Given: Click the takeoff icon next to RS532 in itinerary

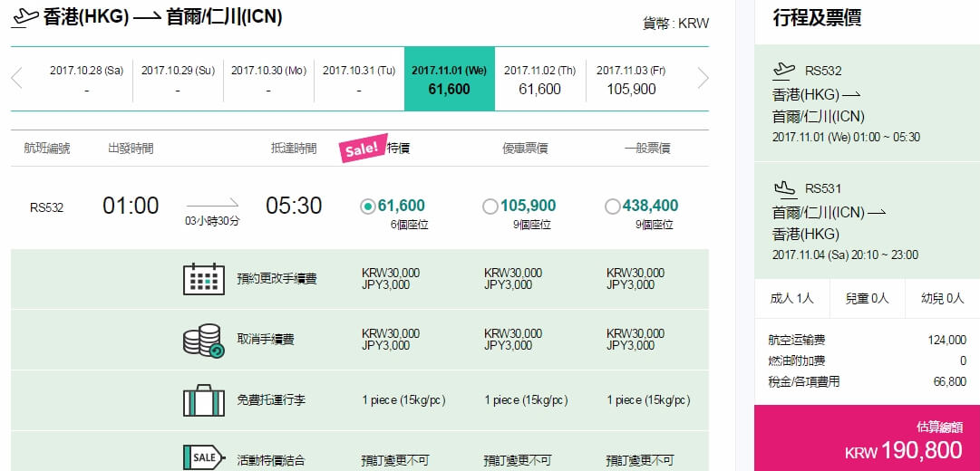Looking at the screenshot, I should pyautogui.click(x=784, y=70).
